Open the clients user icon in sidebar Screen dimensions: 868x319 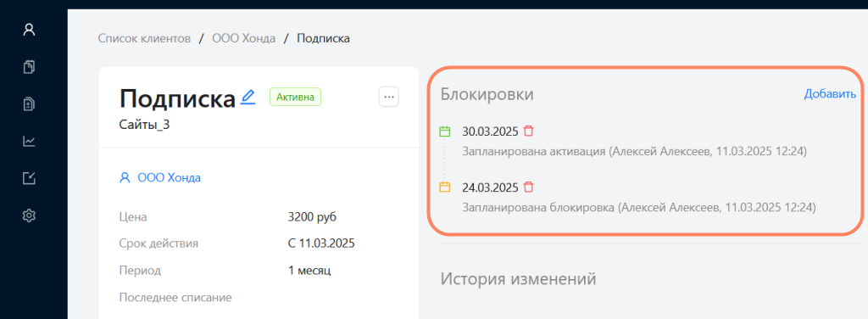29,30
